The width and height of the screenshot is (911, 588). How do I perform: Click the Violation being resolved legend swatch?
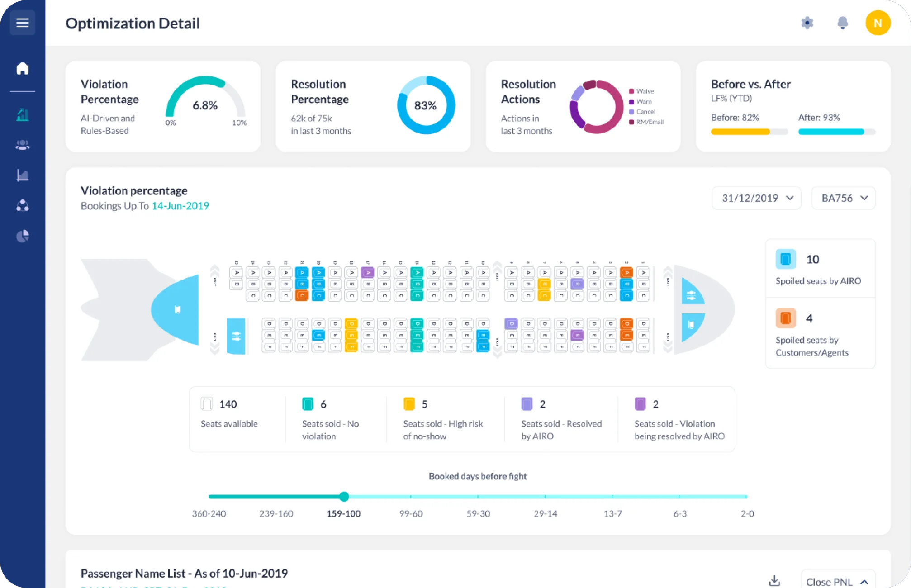pyautogui.click(x=640, y=404)
